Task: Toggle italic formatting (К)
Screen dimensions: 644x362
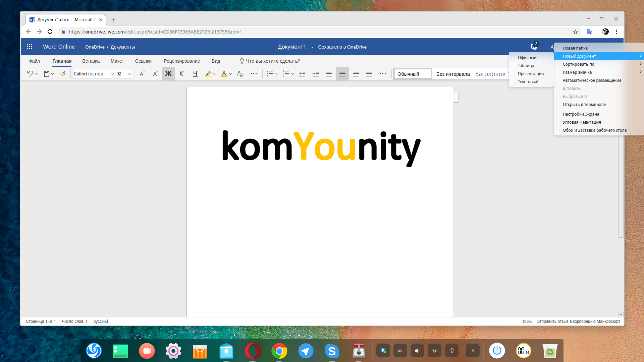Action: [181, 74]
